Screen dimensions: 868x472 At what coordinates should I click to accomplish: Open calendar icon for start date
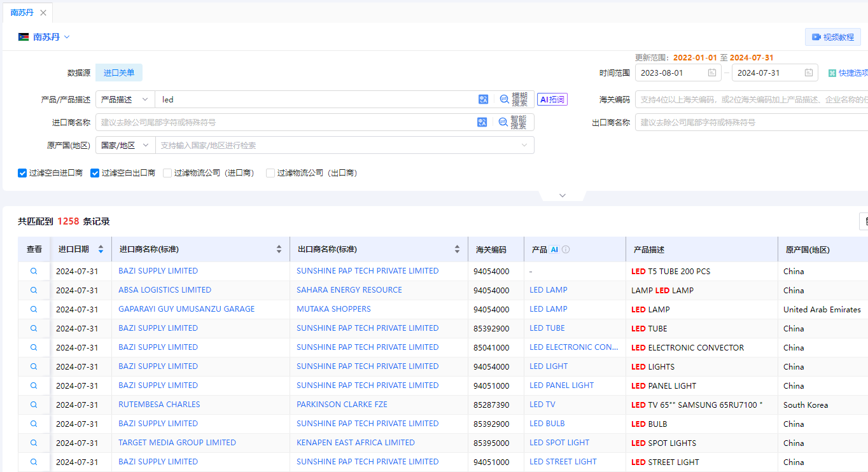point(712,73)
